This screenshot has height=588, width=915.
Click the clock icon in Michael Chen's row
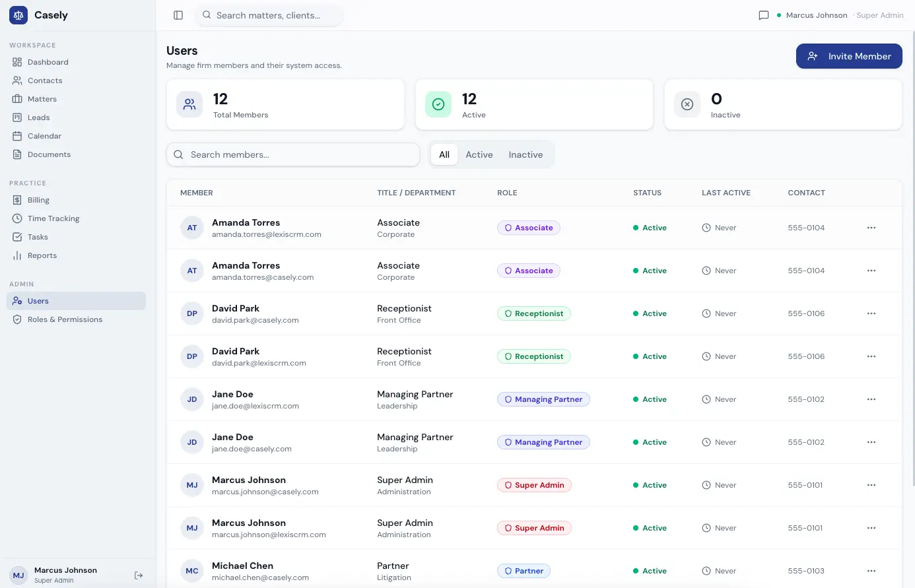click(x=706, y=571)
